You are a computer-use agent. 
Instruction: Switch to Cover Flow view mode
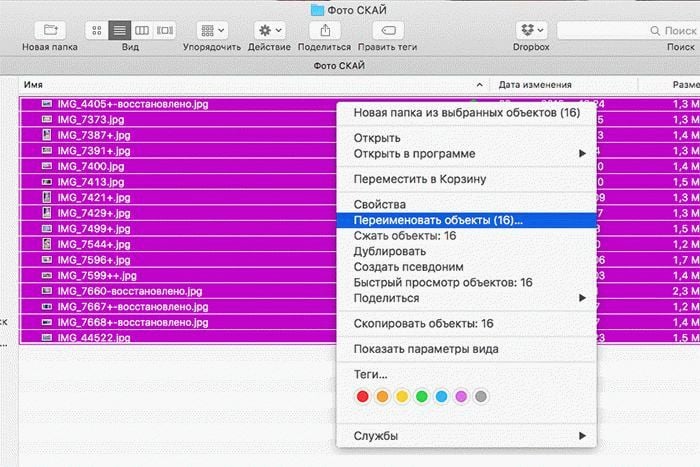coord(165,30)
